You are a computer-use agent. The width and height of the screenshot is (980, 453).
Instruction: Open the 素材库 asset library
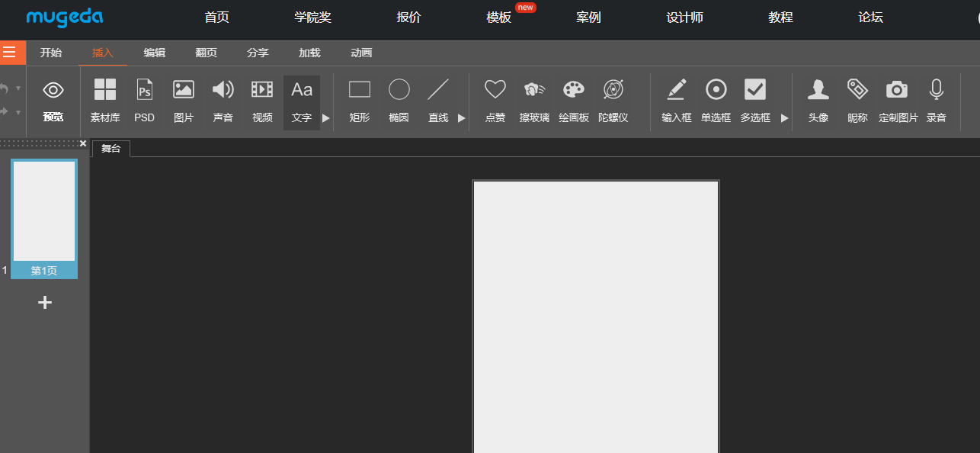(105, 102)
